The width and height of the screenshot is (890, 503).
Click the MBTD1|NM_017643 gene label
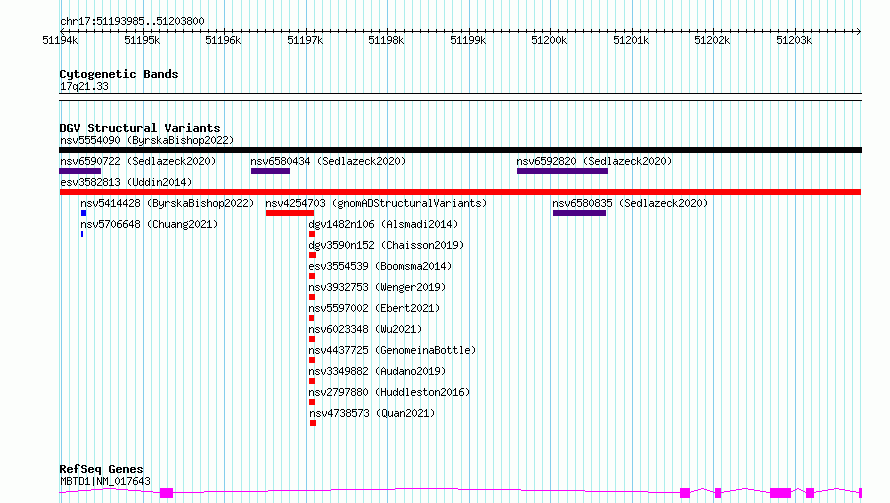pyautogui.click(x=105, y=481)
